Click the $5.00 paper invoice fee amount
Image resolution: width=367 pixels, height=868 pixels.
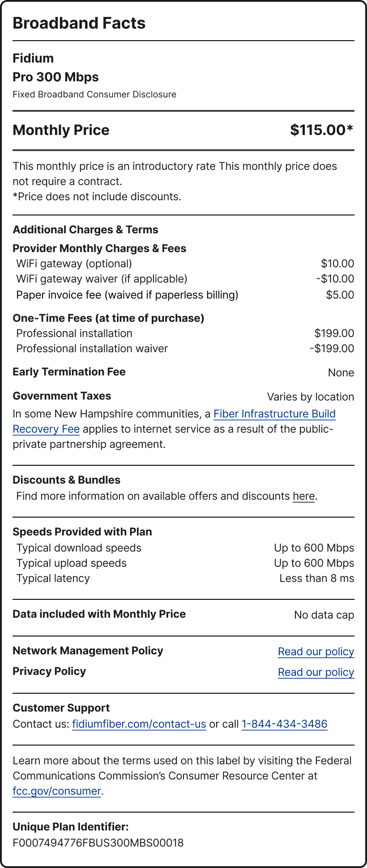[x=340, y=295]
